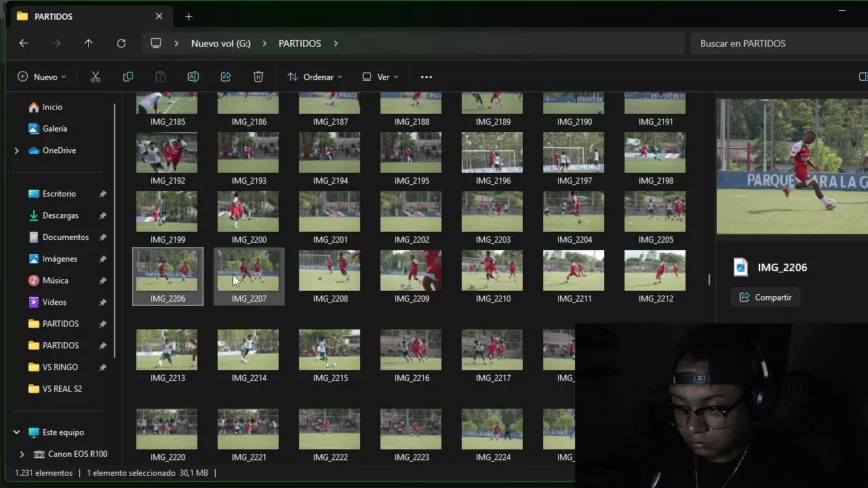This screenshot has height=488, width=868.
Task: Unpin Escritorio using its pin icon
Action: click(x=102, y=194)
